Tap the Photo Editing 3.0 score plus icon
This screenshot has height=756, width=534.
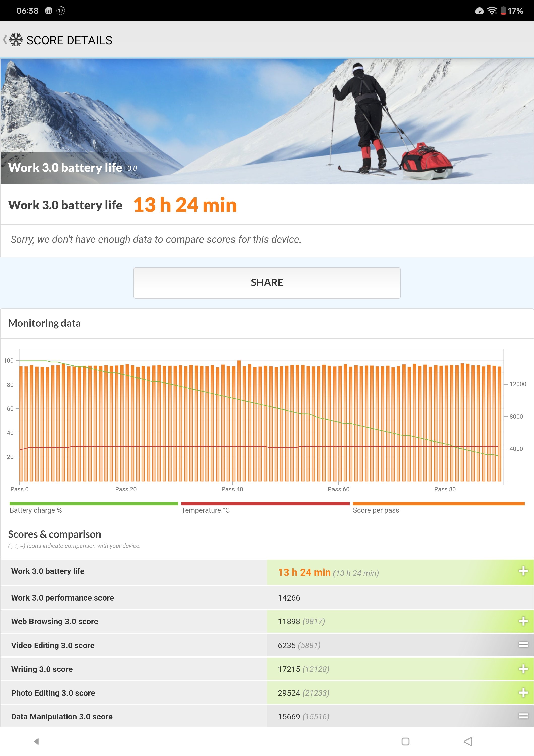pos(523,692)
